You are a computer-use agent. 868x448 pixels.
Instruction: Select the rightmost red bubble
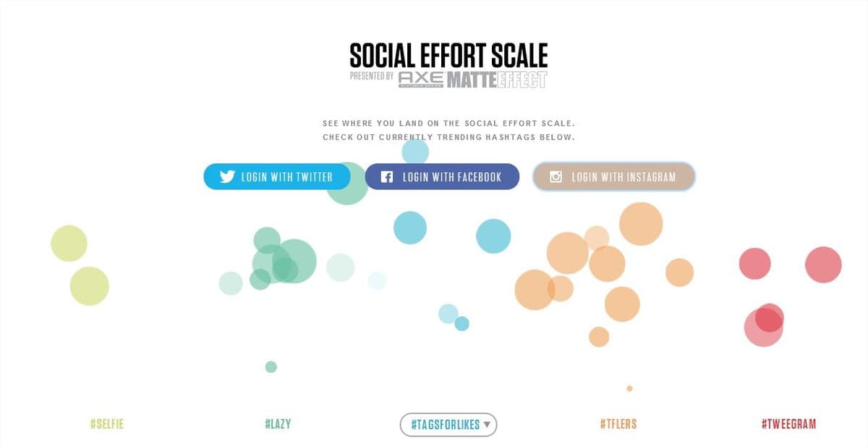point(823,264)
